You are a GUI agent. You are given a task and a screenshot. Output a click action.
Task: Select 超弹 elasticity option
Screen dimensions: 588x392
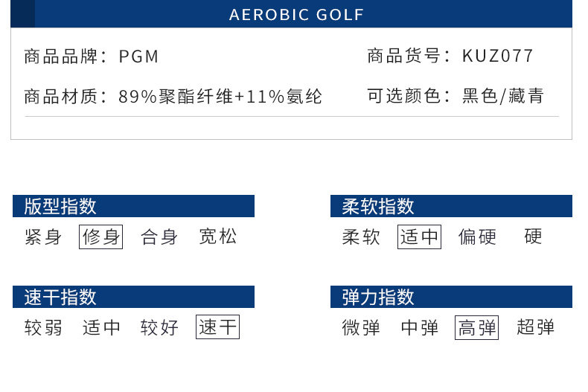(x=536, y=327)
